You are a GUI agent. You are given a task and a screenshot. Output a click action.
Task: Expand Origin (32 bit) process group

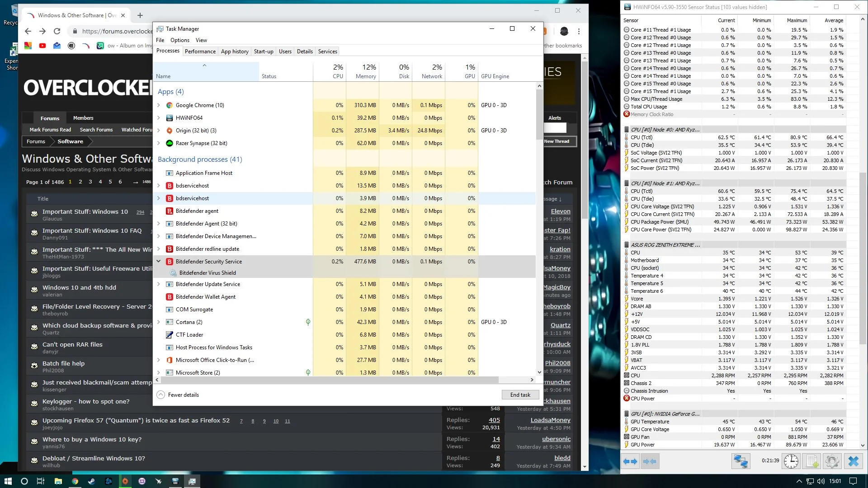pyautogui.click(x=159, y=131)
